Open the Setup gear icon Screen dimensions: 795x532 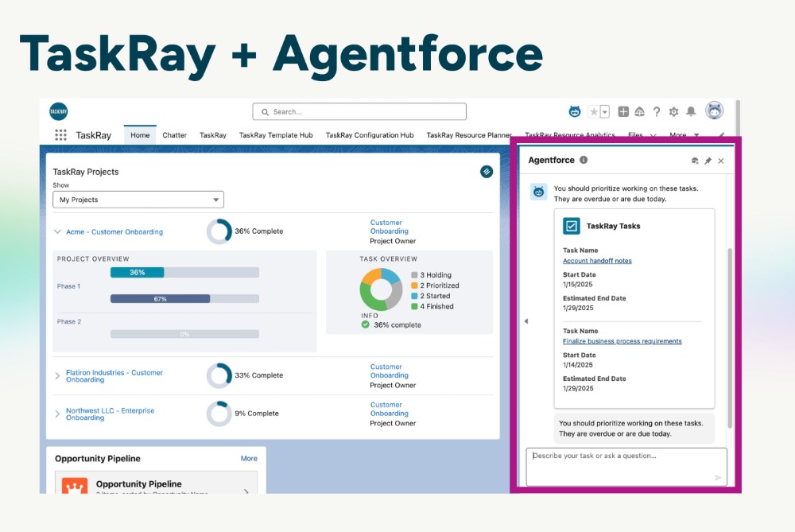(x=674, y=112)
